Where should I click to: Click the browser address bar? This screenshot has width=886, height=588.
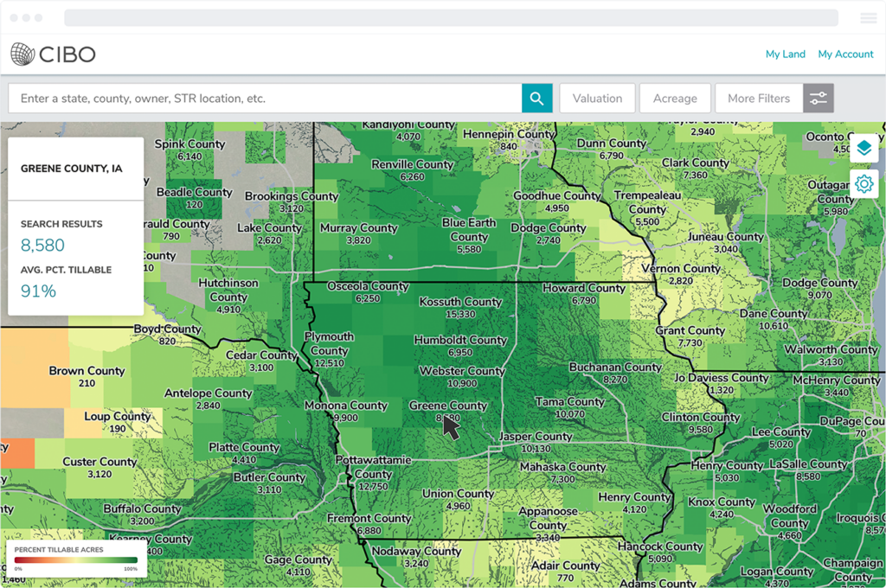(451, 17)
